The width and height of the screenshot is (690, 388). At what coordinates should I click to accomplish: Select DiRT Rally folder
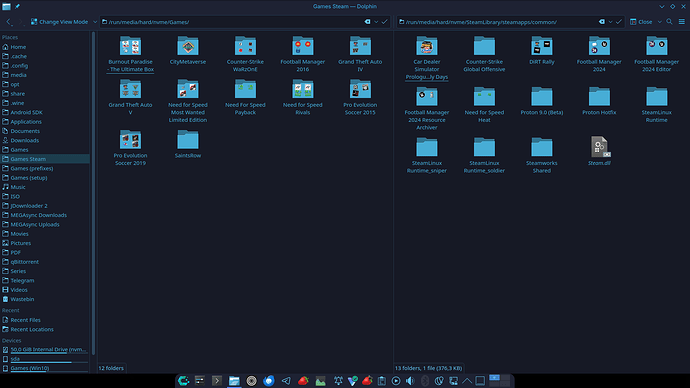(x=542, y=51)
